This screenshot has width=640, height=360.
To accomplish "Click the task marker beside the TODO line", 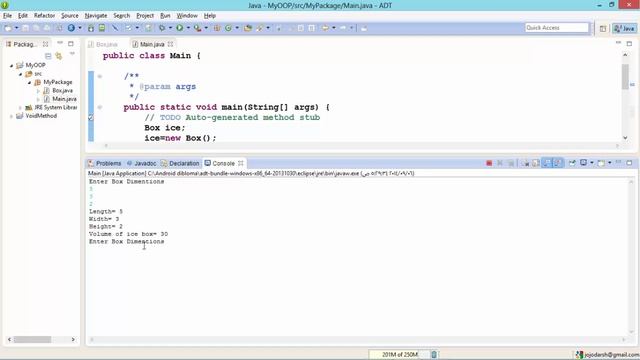I will point(91,118).
